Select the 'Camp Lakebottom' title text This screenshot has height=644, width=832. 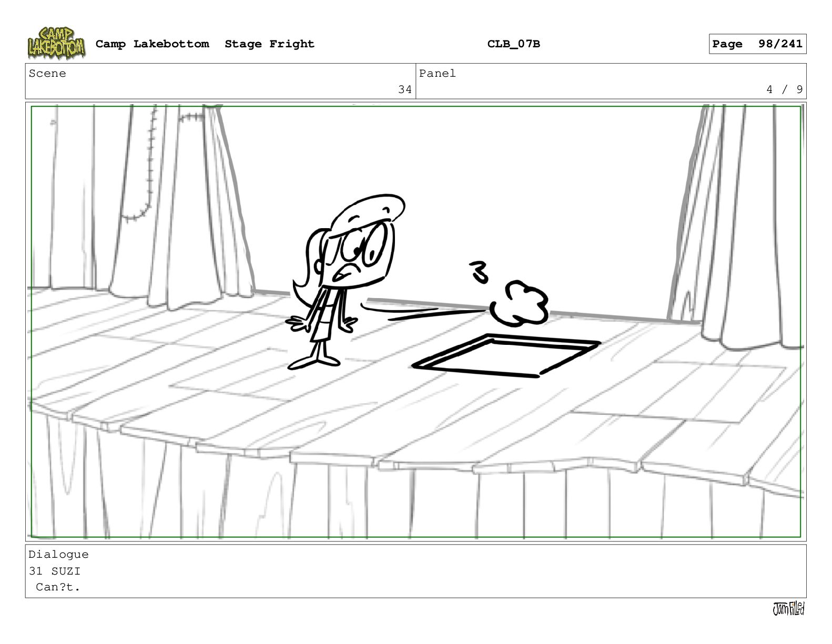(x=152, y=44)
